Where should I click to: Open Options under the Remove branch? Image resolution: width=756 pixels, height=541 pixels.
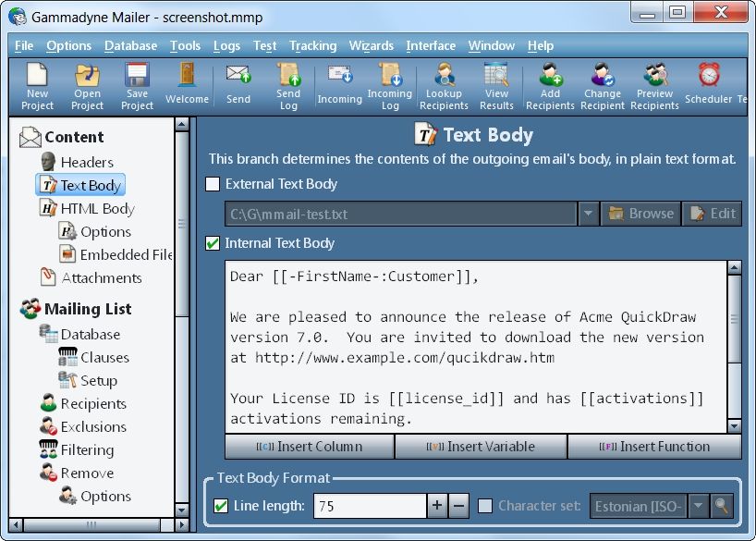[x=95, y=496]
